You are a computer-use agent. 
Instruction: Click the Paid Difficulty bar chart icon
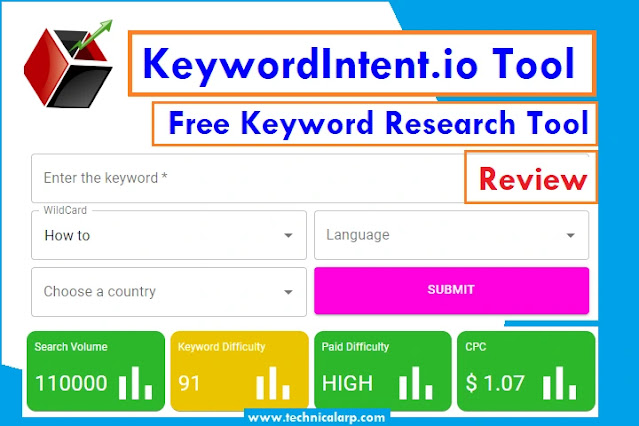(x=416, y=383)
